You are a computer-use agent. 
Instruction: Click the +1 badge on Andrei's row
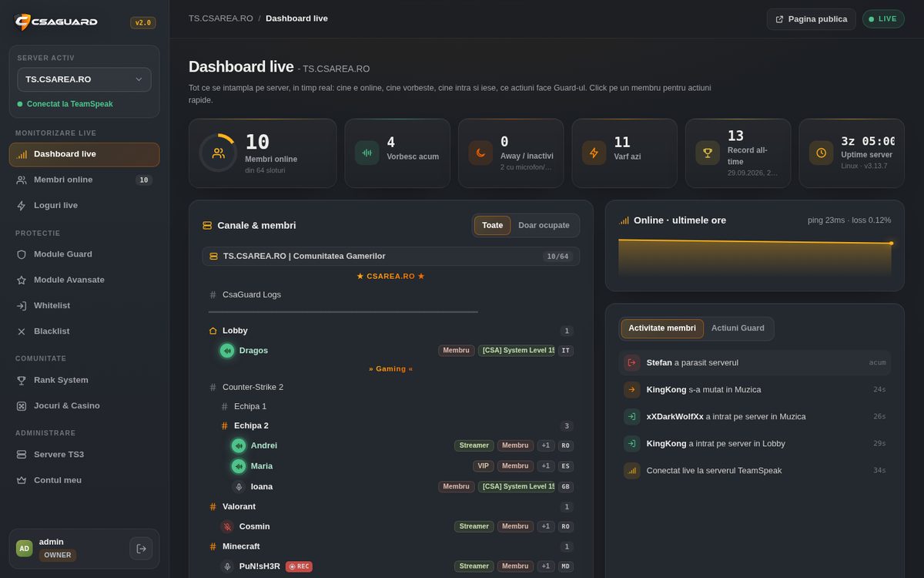546,445
